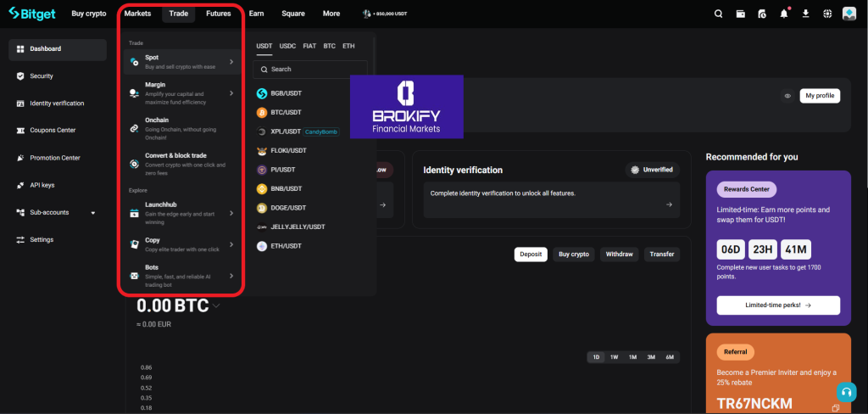This screenshot has height=414, width=868.
Task: Select the 1W chart range
Action: pos(614,357)
